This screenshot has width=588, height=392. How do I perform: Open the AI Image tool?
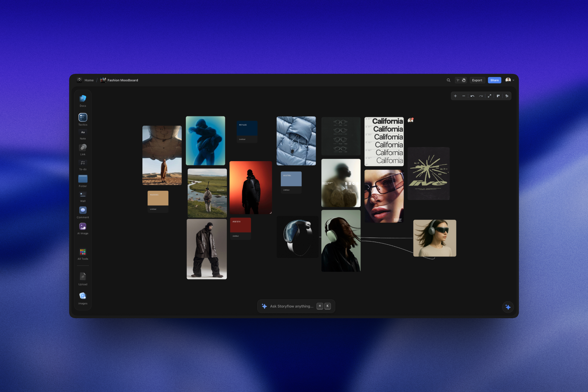83,226
